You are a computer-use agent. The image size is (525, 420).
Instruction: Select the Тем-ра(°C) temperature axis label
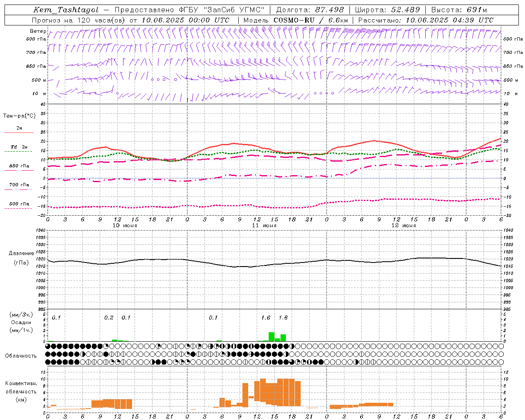pos(19,116)
